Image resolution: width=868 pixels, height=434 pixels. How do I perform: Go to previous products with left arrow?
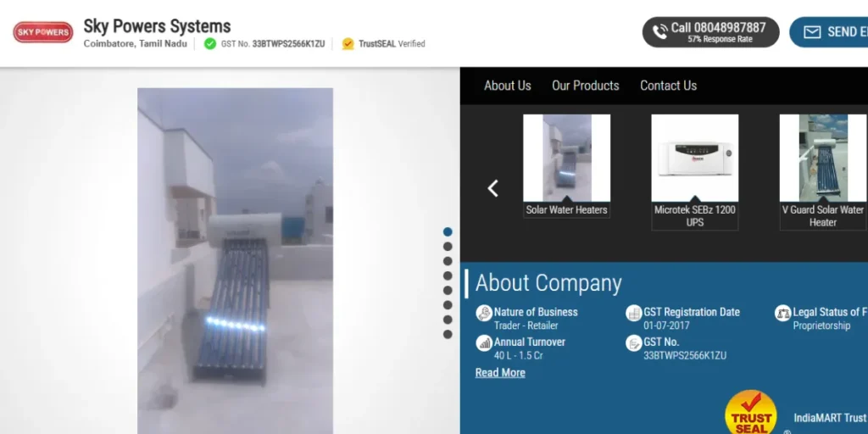(x=493, y=188)
